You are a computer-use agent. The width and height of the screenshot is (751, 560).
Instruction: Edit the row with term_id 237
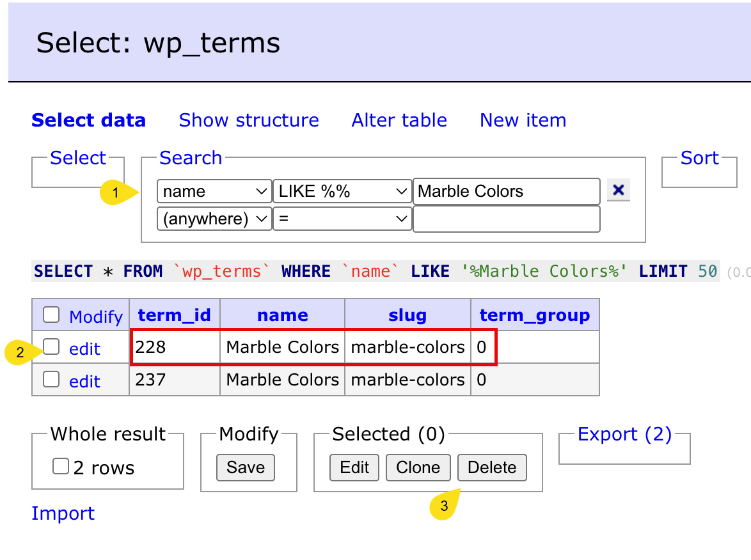coord(84,382)
